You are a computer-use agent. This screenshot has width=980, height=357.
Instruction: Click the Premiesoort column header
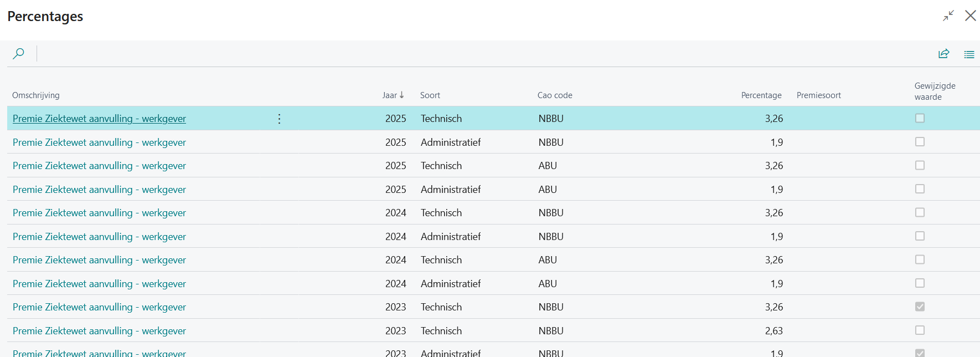click(x=818, y=95)
